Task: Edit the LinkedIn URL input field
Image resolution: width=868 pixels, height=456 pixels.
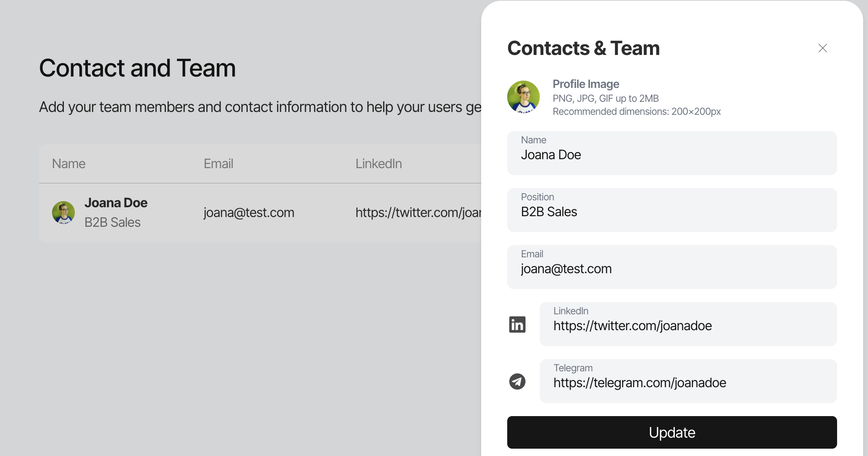Action: 688,324
